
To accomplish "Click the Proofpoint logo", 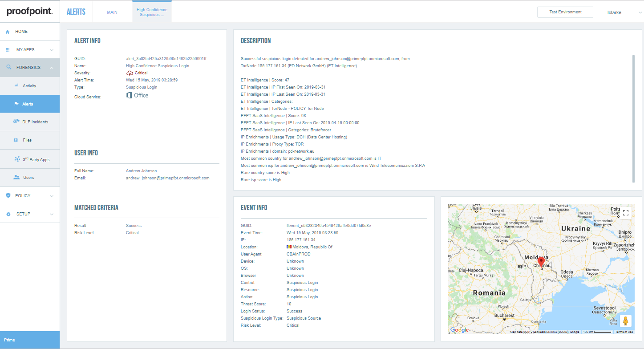I will tap(30, 12).
